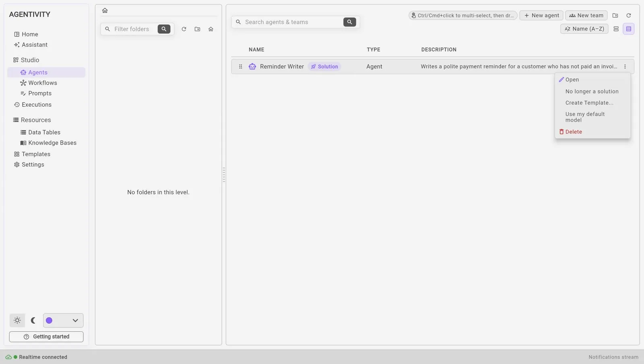
Task: Switch to the card list view
Action: coord(616,29)
